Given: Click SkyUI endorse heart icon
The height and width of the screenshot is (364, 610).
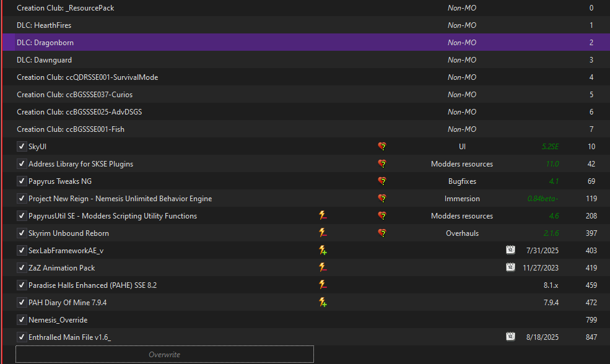Looking at the screenshot, I should [x=382, y=147].
